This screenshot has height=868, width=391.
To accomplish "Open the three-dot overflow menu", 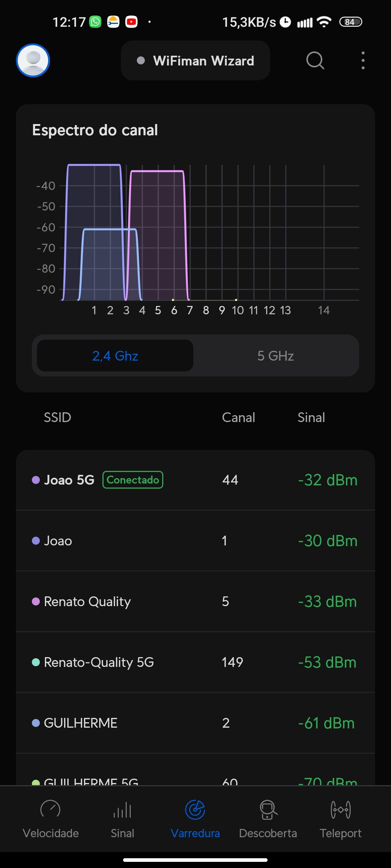I will click(363, 60).
